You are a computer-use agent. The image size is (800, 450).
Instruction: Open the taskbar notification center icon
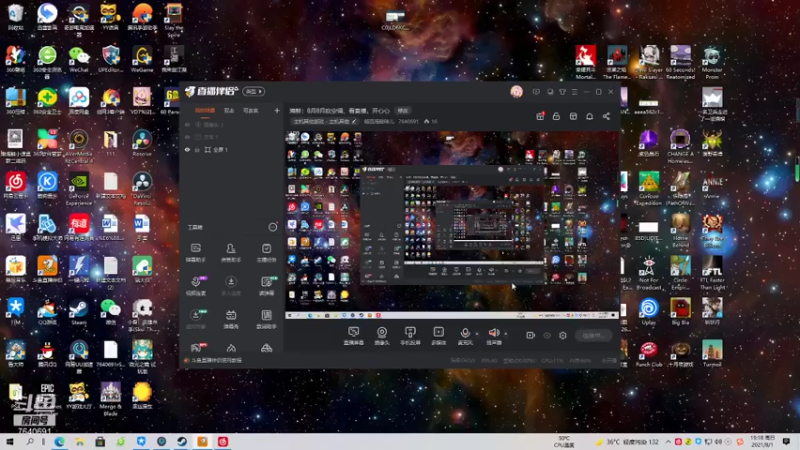click(786, 442)
